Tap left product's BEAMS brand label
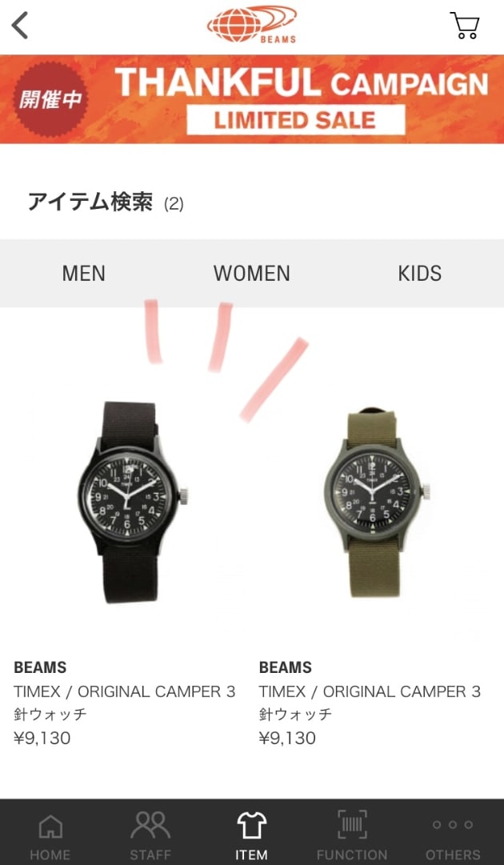This screenshot has height=865, width=504. 40,667
